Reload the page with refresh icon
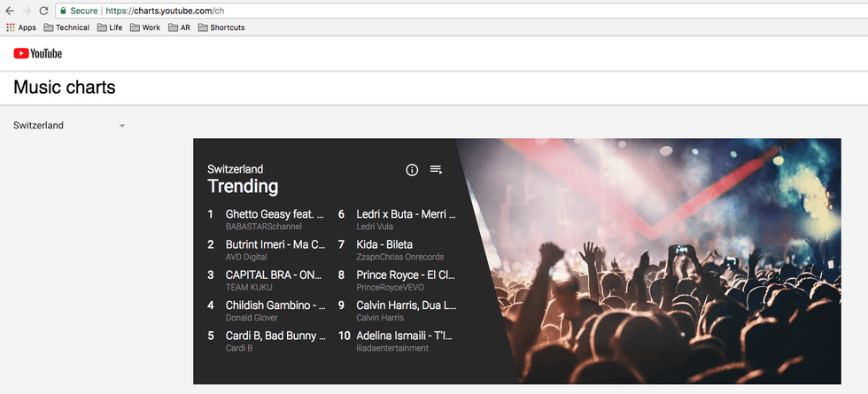This screenshot has width=868, height=394. click(x=43, y=11)
